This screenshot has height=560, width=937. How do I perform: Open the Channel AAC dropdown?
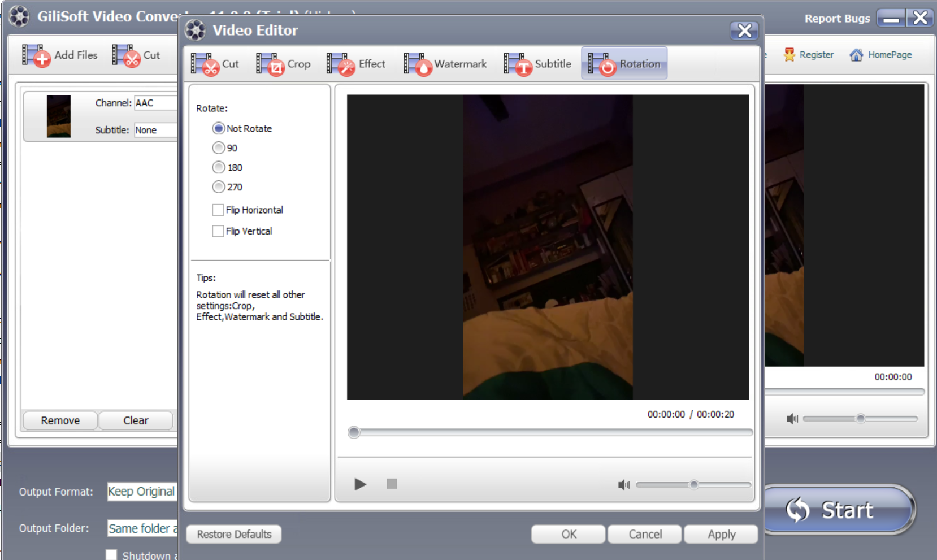155,103
